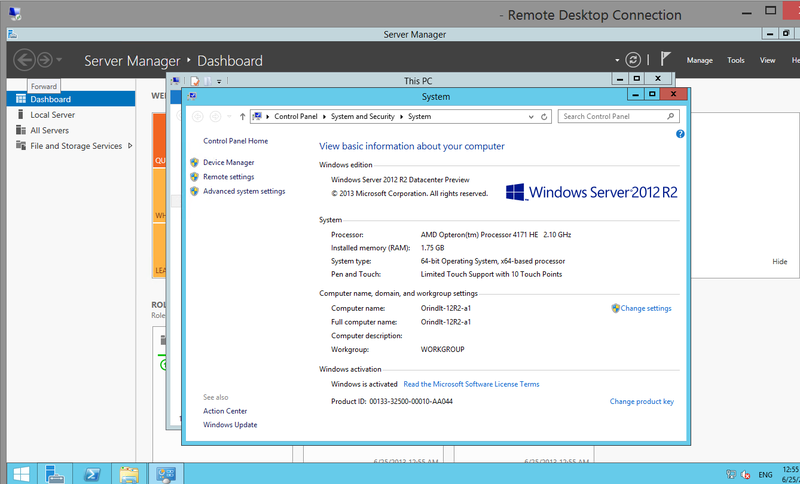Click the Product ID value text
800x484 pixels.
(x=411, y=401)
